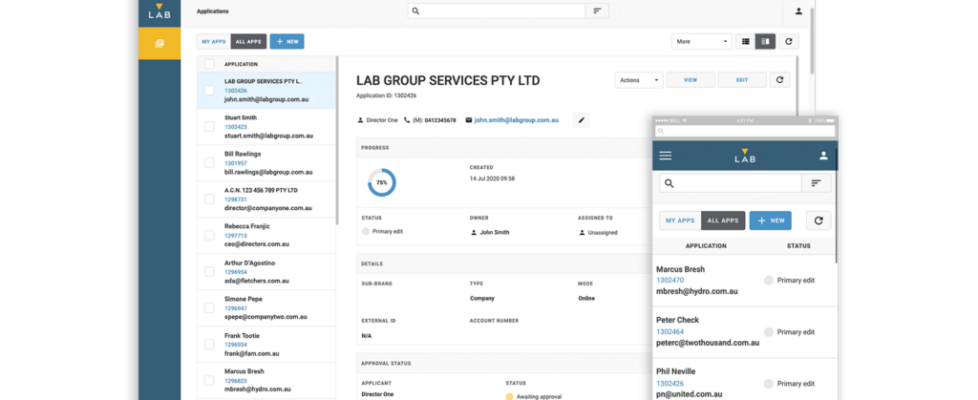Expand the Actions dropdown
978x400 pixels.
tap(639, 80)
